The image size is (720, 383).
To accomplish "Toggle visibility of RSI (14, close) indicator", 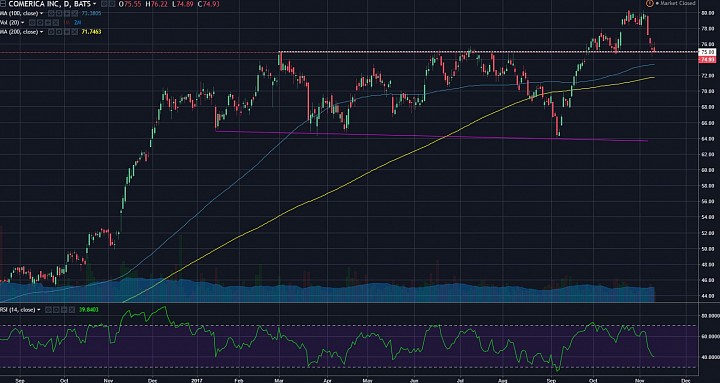I will [x=48, y=310].
